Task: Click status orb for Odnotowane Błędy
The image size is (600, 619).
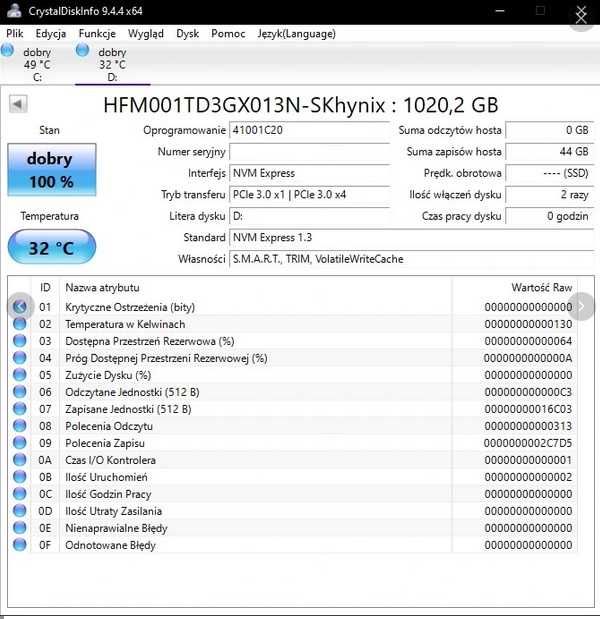Action: [x=19, y=545]
